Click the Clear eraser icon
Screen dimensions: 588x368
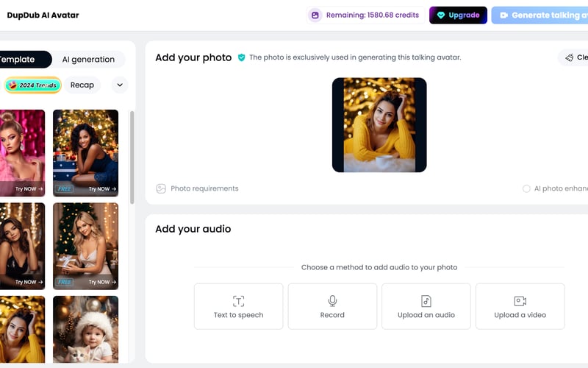point(569,57)
